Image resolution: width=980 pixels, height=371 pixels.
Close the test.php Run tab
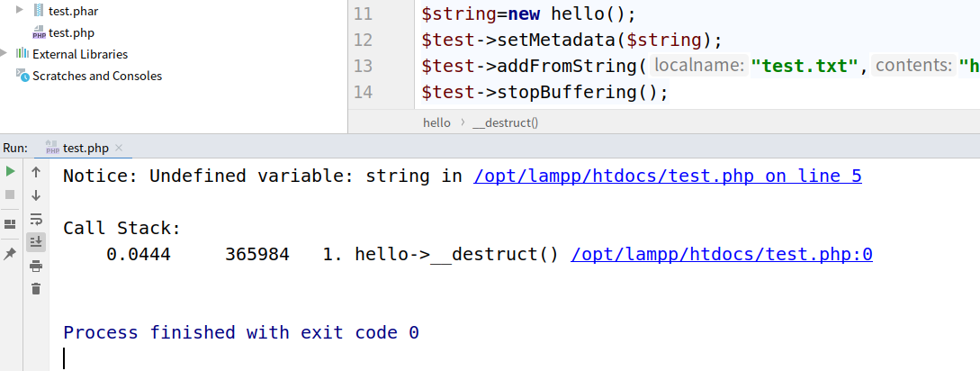click(119, 148)
